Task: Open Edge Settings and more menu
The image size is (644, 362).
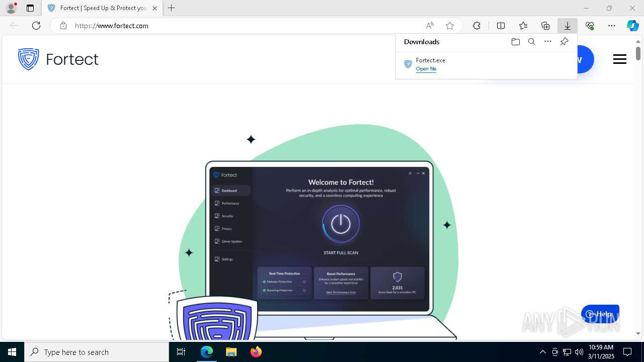Action: pos(612,26)
